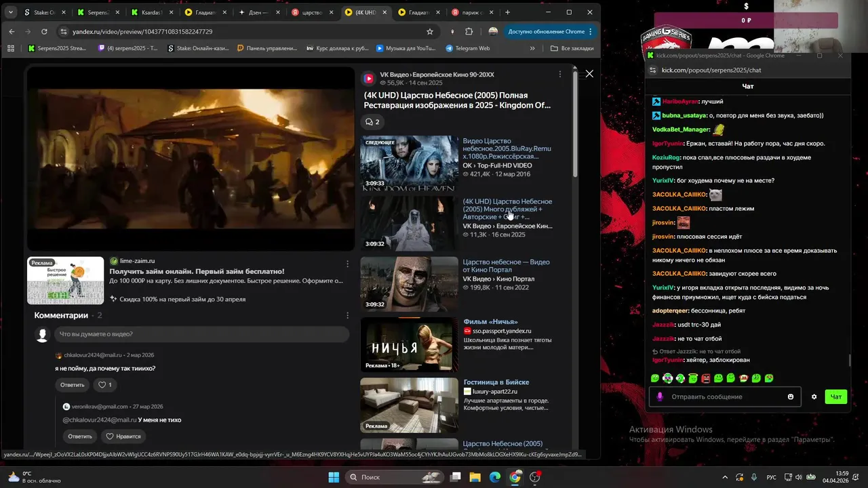Open Фильм «Ничья» ad title
The image size is (868, 488).
[490, 322]
